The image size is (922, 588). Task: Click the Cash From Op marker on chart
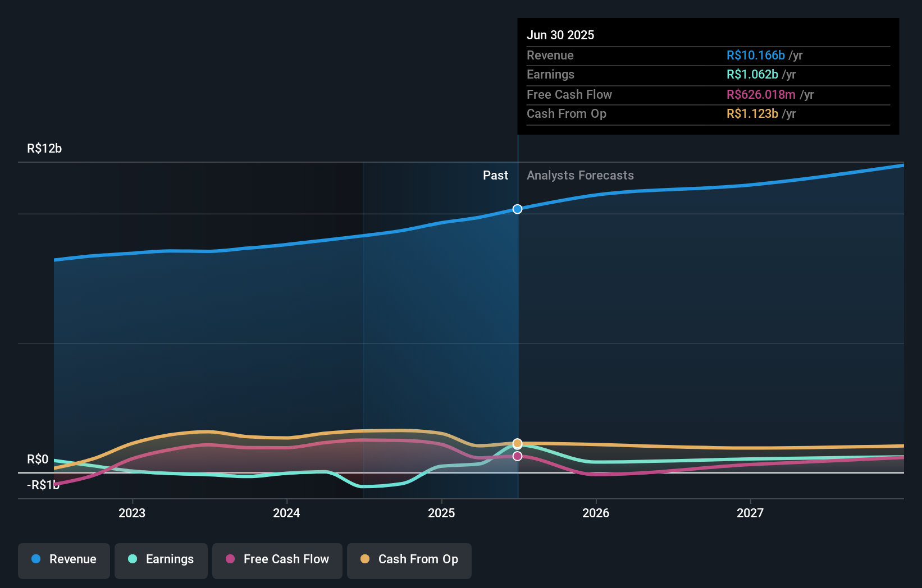[517, 443]
